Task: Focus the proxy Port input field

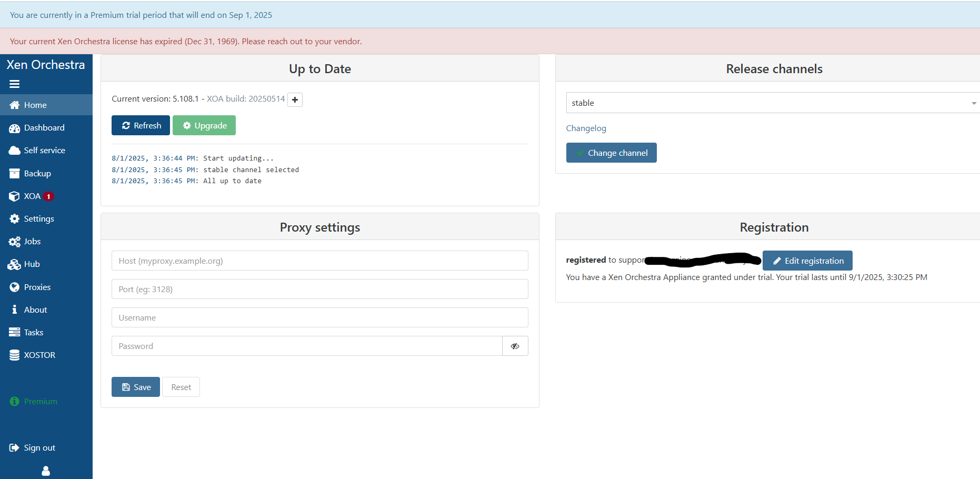Action: coord(320,289)
